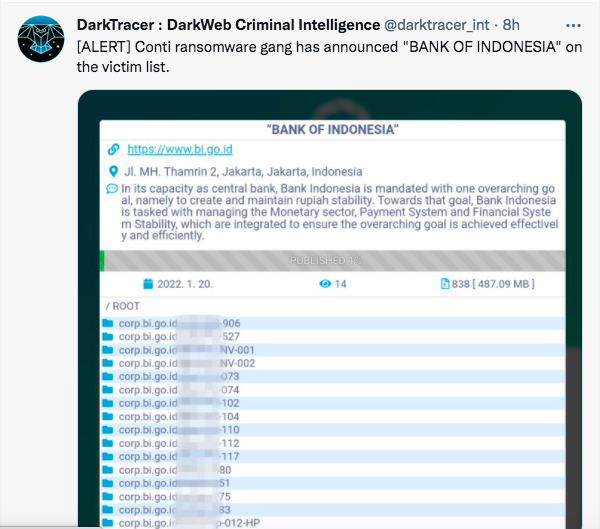The height and width of the screenshot is (529, 600).
Task: Click the @darktracer_int handle
Action: (436, 25)
